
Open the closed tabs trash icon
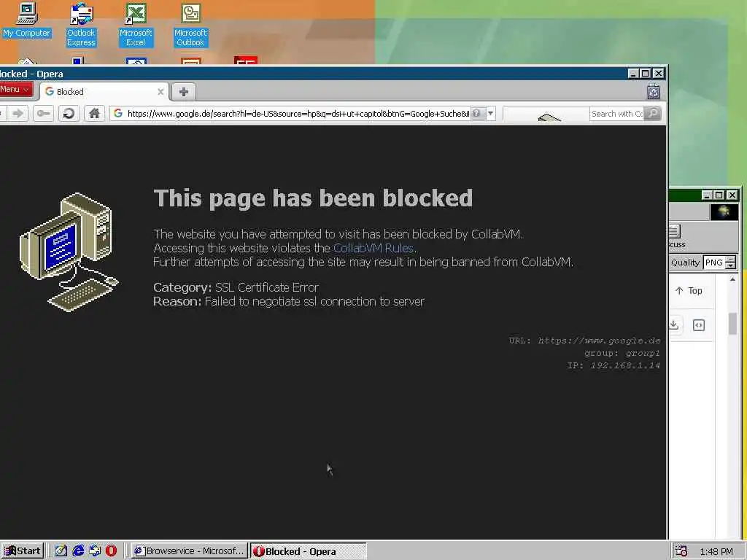[654, 91]
